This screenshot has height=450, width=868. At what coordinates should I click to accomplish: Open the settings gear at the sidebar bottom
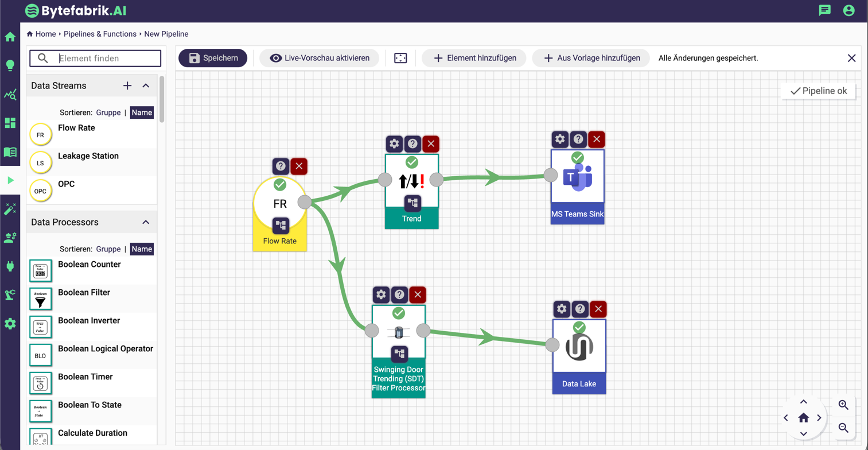(10, 324)
